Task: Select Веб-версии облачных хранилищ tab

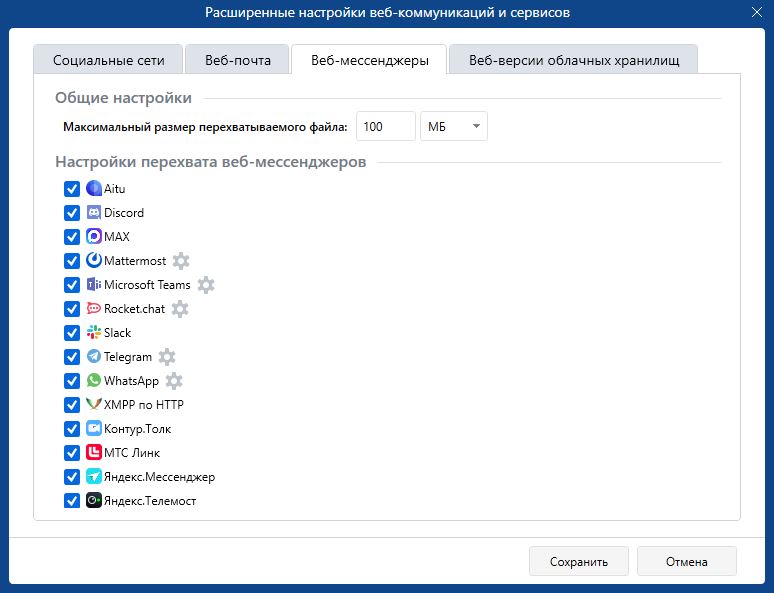Action: pos(574,60)
